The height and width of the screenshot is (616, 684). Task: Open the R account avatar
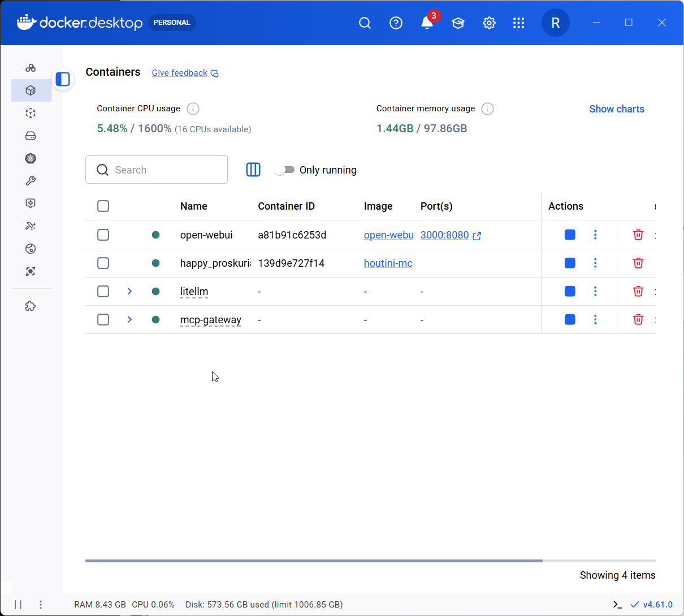[556, 23]
